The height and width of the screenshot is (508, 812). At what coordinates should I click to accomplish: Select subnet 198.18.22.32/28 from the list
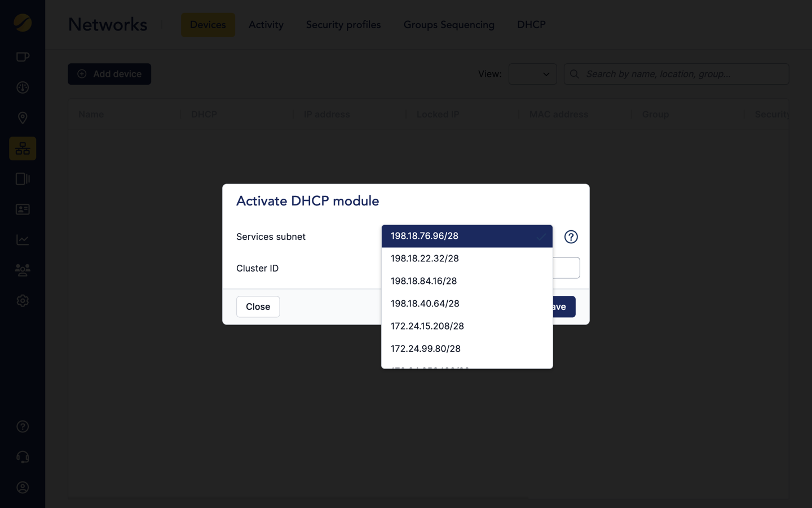pyautogui.click(x=425, y=259)
